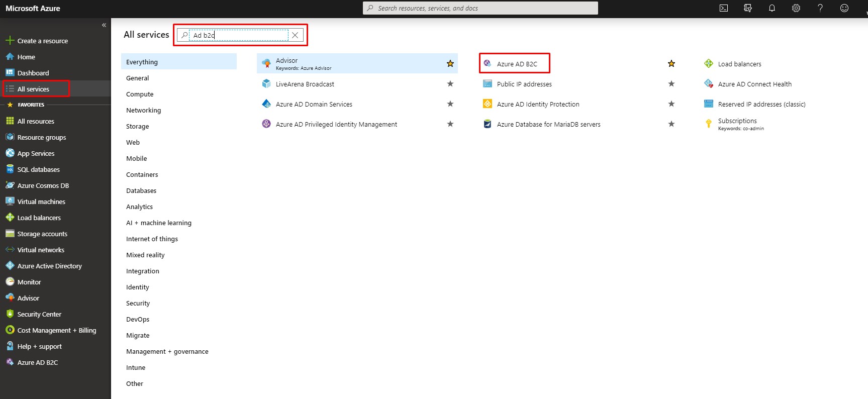The height and width of the screenshot is (399, 868).
Task: Click the Cost Management + Billing sidebar icon
Action: [10, 330]
